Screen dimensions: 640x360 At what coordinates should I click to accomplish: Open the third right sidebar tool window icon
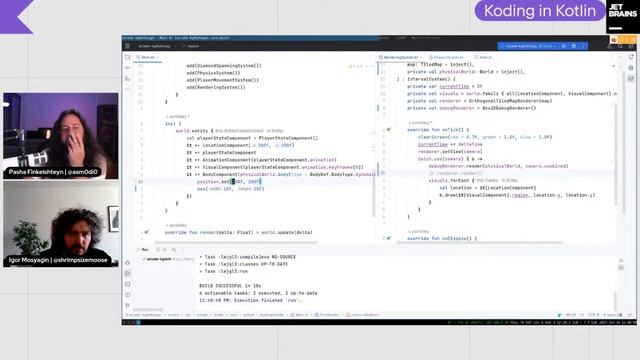click(x=631, y=78)
